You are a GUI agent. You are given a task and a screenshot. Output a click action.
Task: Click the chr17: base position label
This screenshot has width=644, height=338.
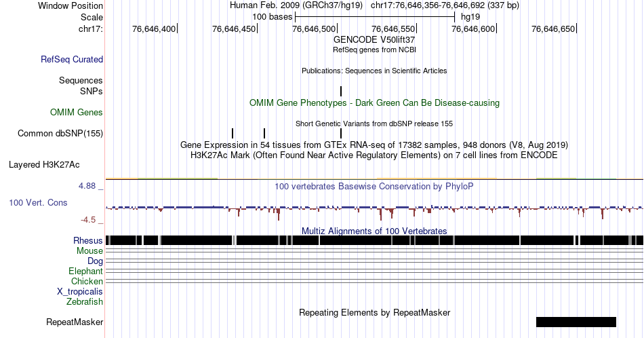[x=91, y=29]
